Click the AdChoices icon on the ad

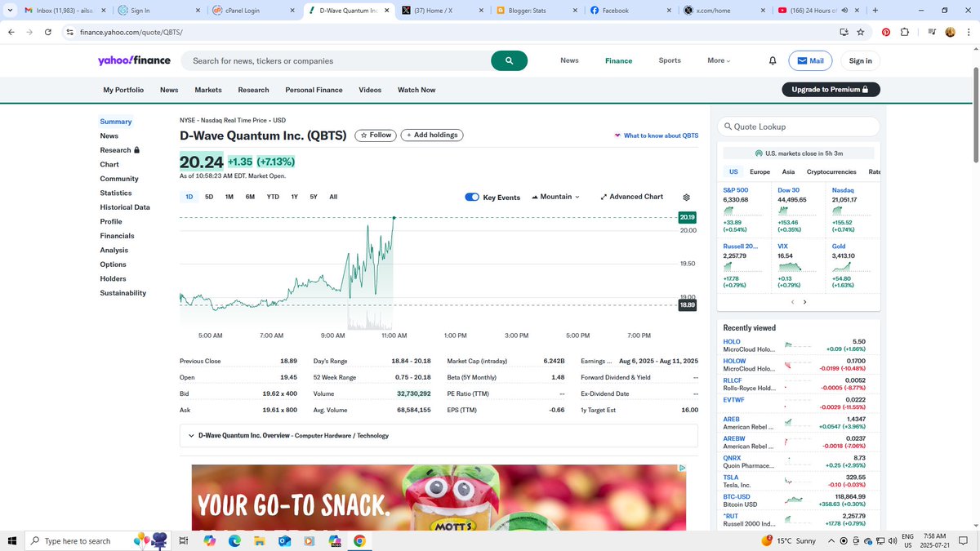682,469
